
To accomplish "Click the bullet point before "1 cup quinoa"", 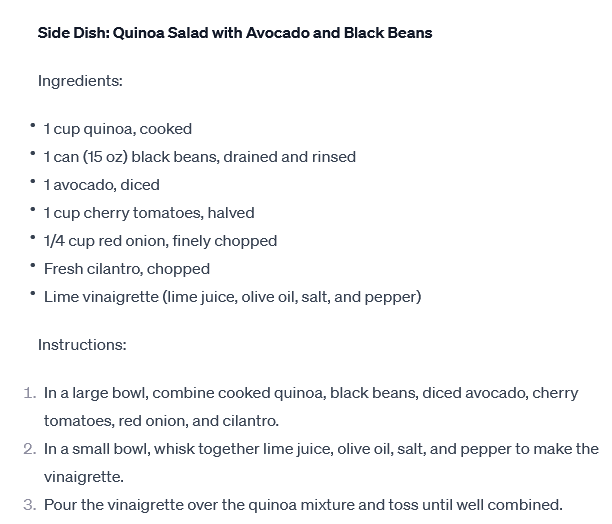I will [32, 127].
